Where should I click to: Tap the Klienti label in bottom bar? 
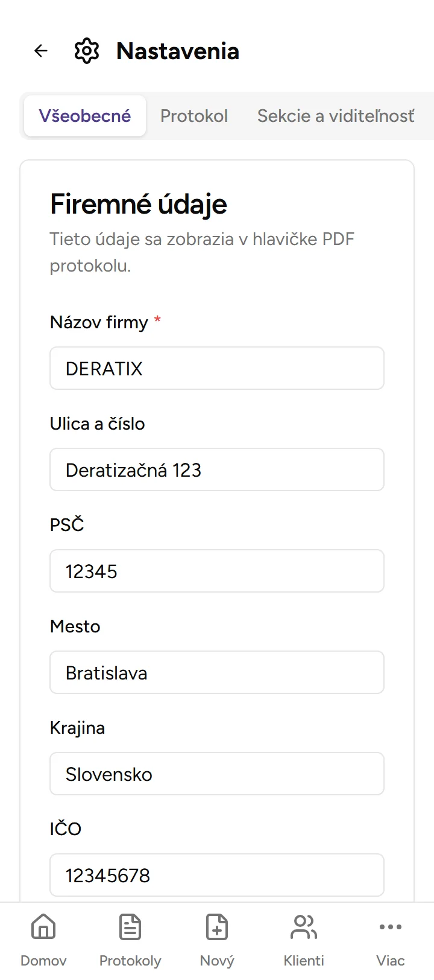click(304, 961)
